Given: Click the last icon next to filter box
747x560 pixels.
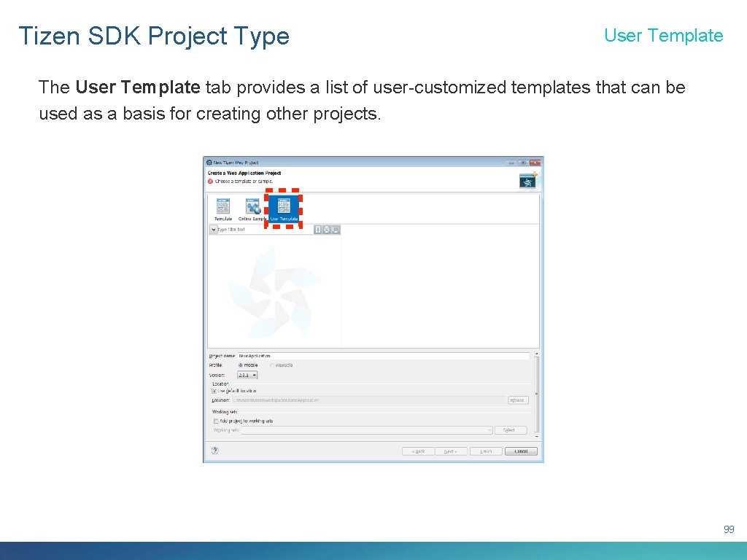Looking at the screenshot, I should click(336, 230).
